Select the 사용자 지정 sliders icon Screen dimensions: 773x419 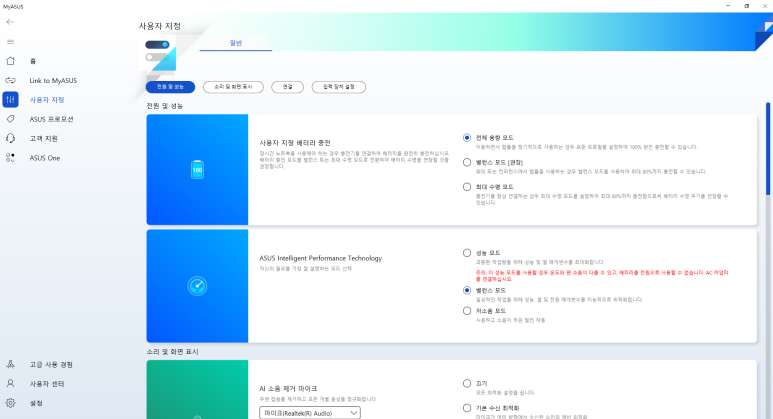[x=10, y=100]
